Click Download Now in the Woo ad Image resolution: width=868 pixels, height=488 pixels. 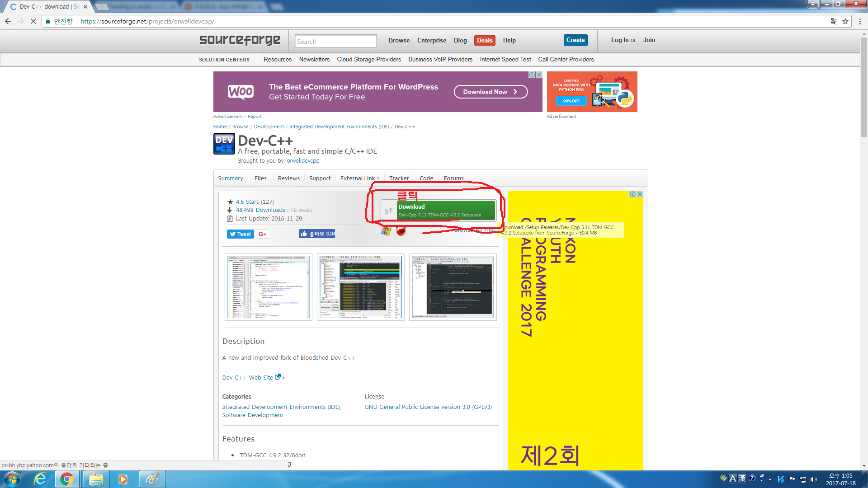(491, 92)
